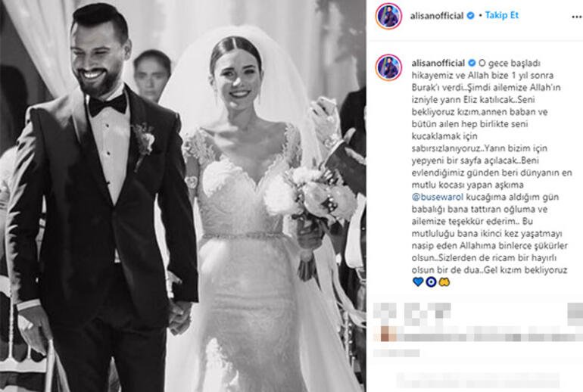Image resolution: width=583 pixels, height=392 pixels.
Task: Click the verified badge in the caption line
Action: [472, 63]
